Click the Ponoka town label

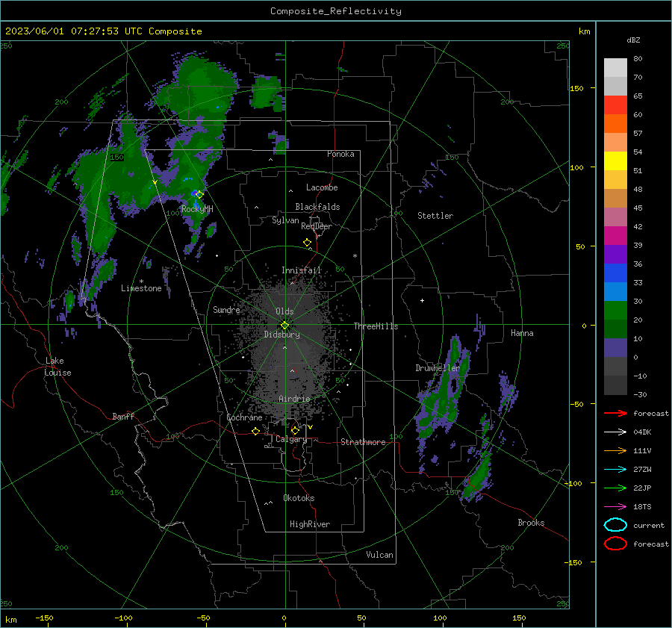click(x=340, y=154)
